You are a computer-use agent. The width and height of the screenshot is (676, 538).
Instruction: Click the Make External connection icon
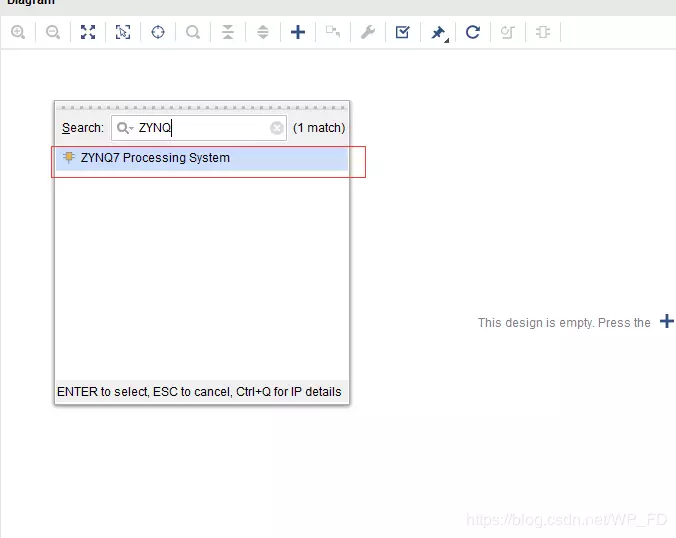click(333, 32)
